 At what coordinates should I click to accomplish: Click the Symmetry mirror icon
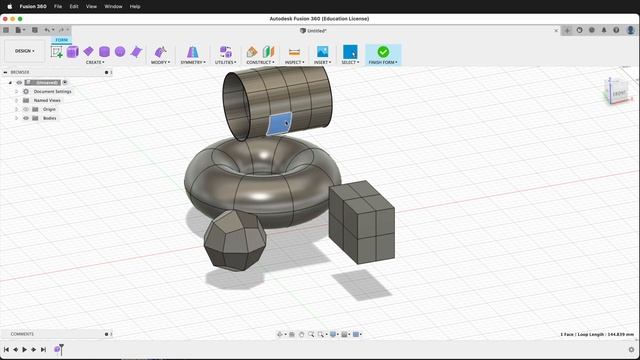point(193,52)
